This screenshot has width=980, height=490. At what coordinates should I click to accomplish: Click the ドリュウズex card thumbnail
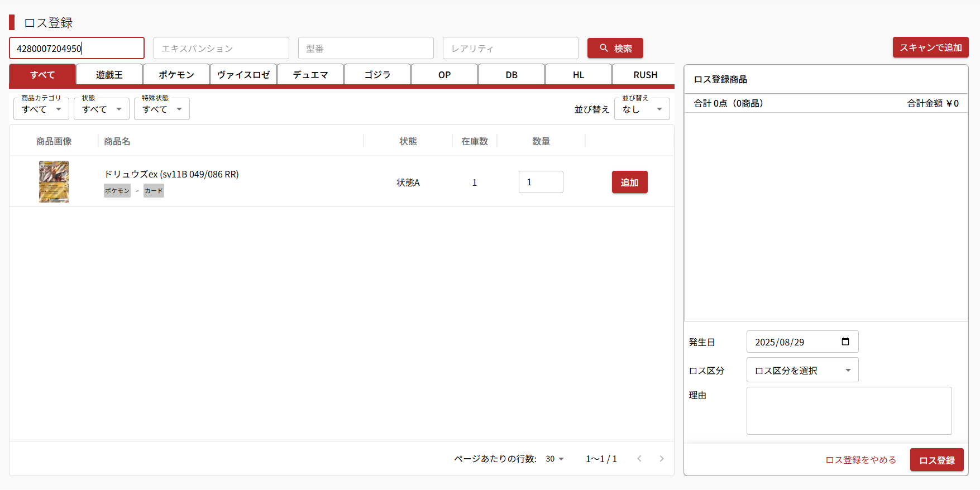pos(54,182)
